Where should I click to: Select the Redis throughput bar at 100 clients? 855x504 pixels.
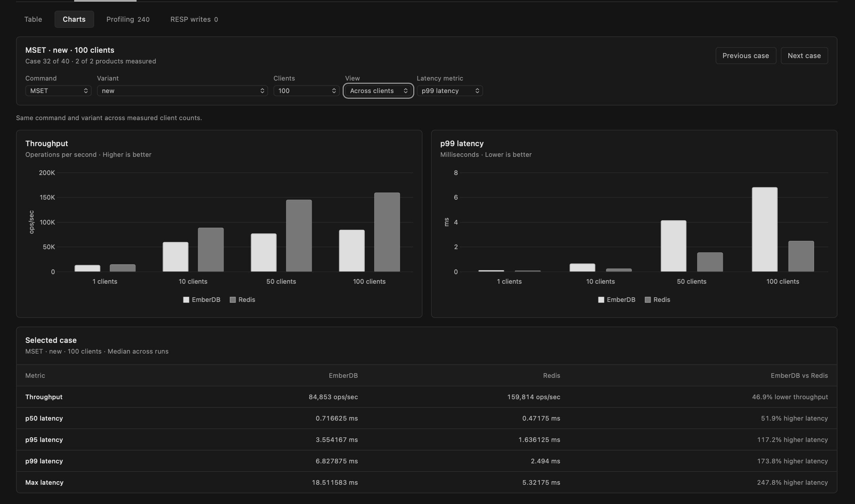point(387,232)
